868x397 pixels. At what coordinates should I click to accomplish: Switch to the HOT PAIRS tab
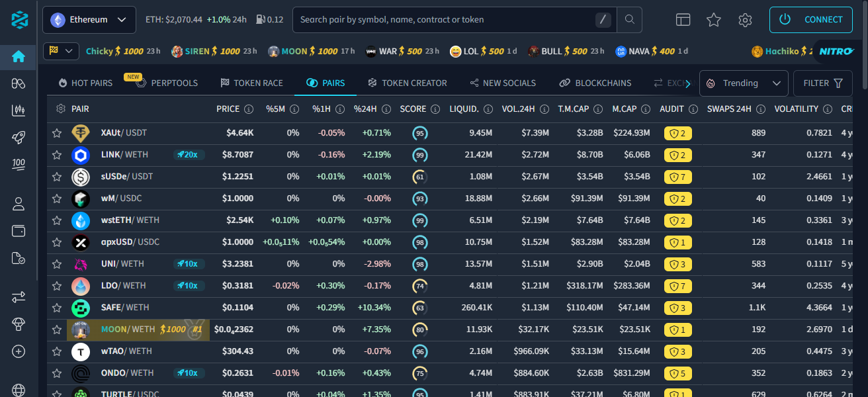[x=85, y=83]
